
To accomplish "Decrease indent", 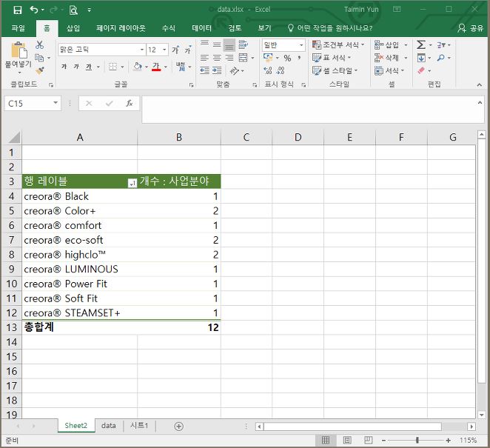I will (205, 70).
